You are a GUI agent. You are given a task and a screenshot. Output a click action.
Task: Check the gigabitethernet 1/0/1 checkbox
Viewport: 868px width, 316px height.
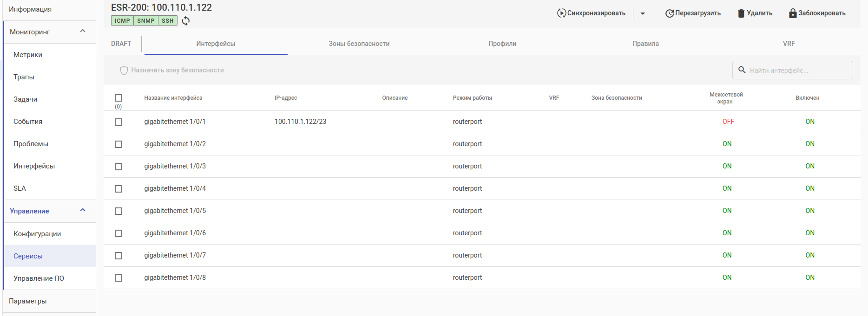pyautogui.click(x=118, y=122)
